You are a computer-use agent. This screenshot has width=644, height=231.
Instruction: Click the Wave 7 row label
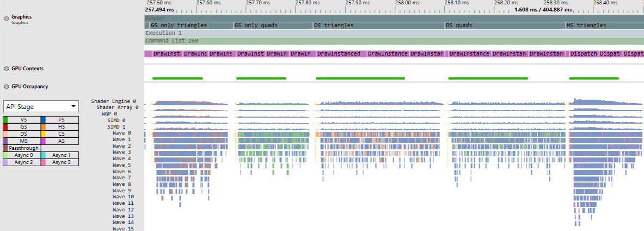pyautogui.click(x=122, y=178)
